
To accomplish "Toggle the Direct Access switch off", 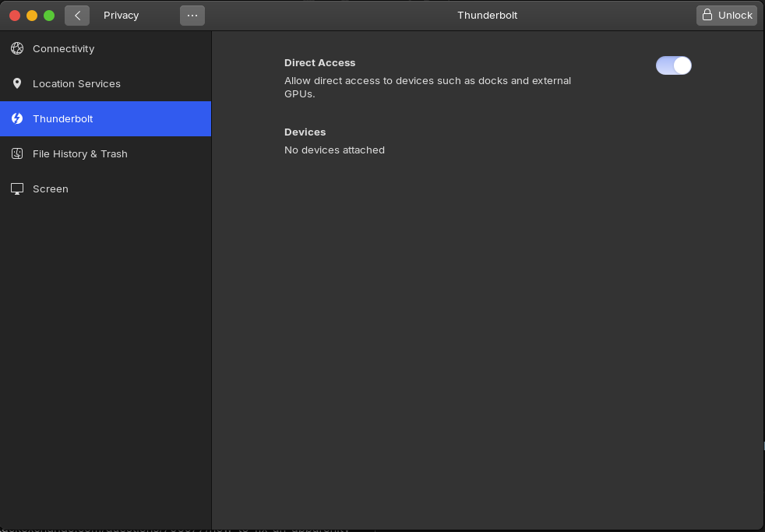I will pos(673,65).
